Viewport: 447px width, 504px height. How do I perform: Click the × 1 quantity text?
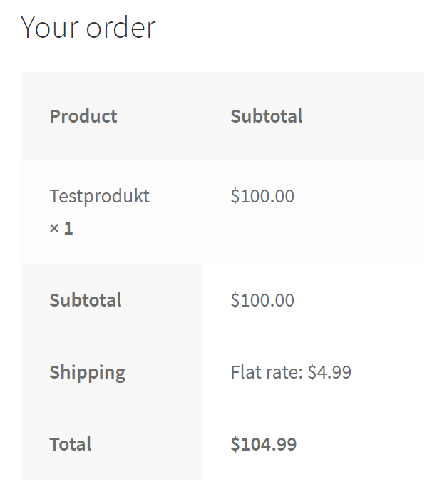pos(61,228)
